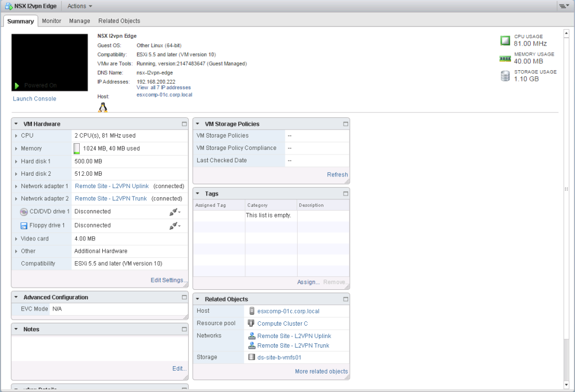Switch to the Related Objects tab
Viewport: 575px width, 392px height.
click(119, 21)
